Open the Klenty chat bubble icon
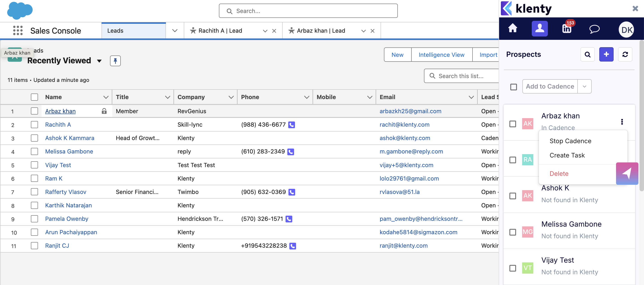Image resolution: width=644 pixels, height=285 pixels. pos(594,29)
